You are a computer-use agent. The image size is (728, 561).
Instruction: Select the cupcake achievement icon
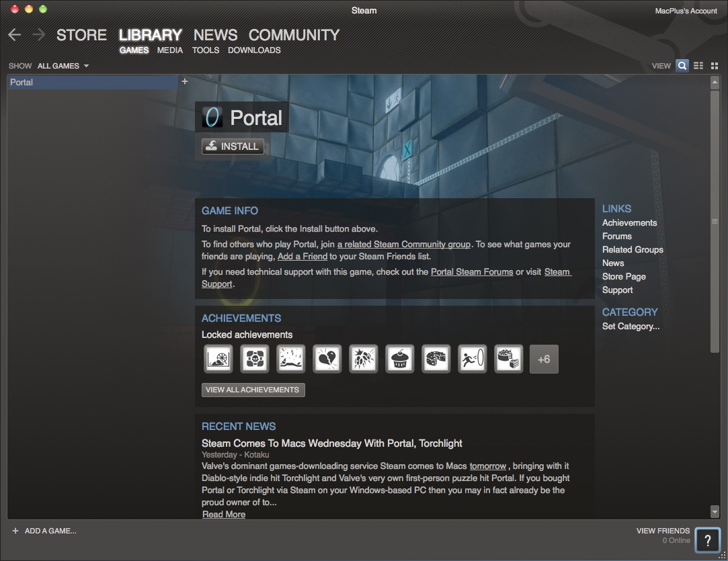click(399, 359)
